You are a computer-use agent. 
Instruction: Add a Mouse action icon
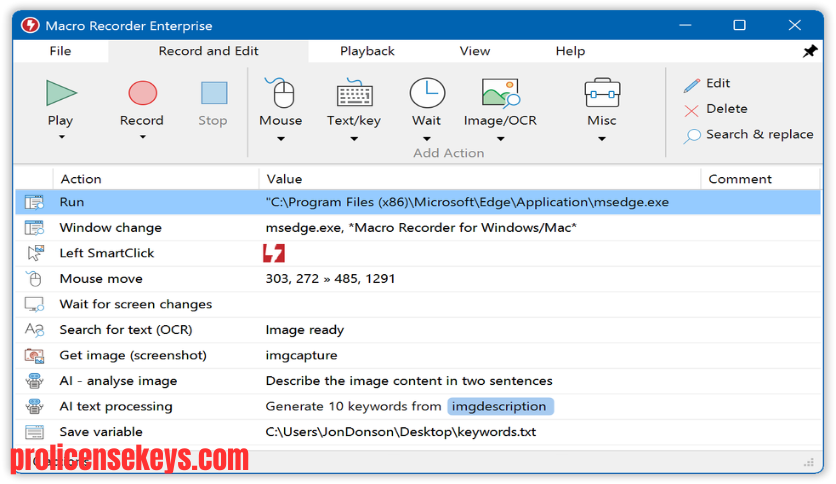[x=280, y=93]
